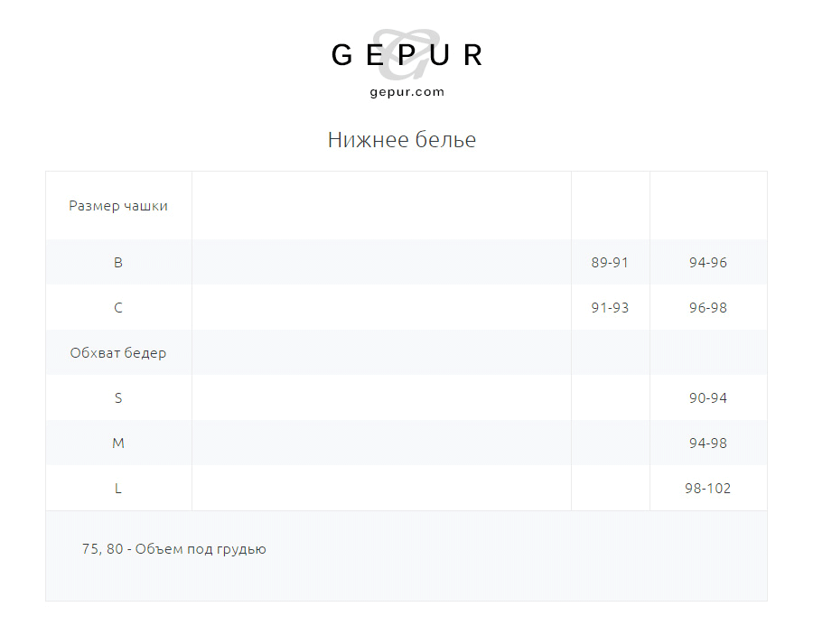Select size M row label
This screenshot has width=813, height=644.
(118, 443)
